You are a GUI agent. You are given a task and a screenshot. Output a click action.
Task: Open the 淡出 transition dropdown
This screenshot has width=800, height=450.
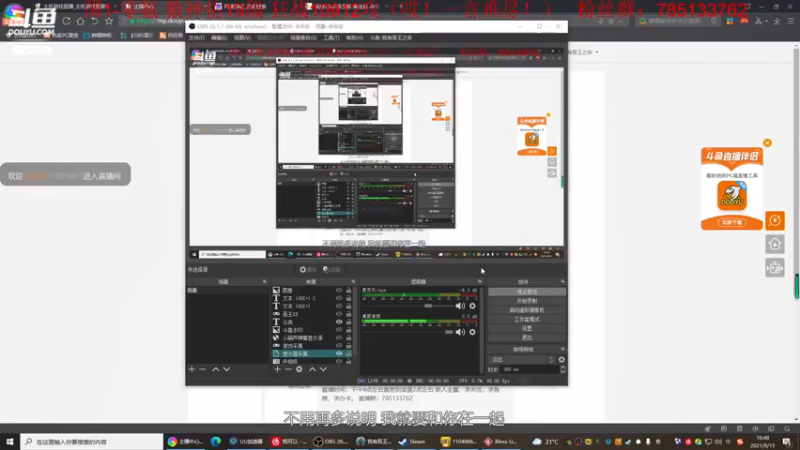coord(521,360)
